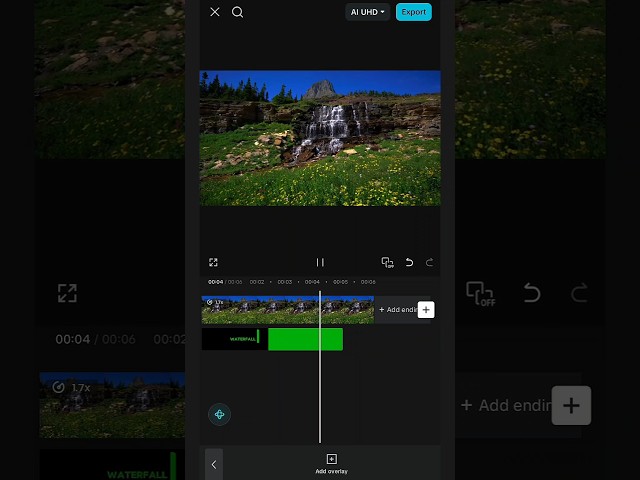
Task: Close the editor with the X icon
Action: [x=215, y=12]
